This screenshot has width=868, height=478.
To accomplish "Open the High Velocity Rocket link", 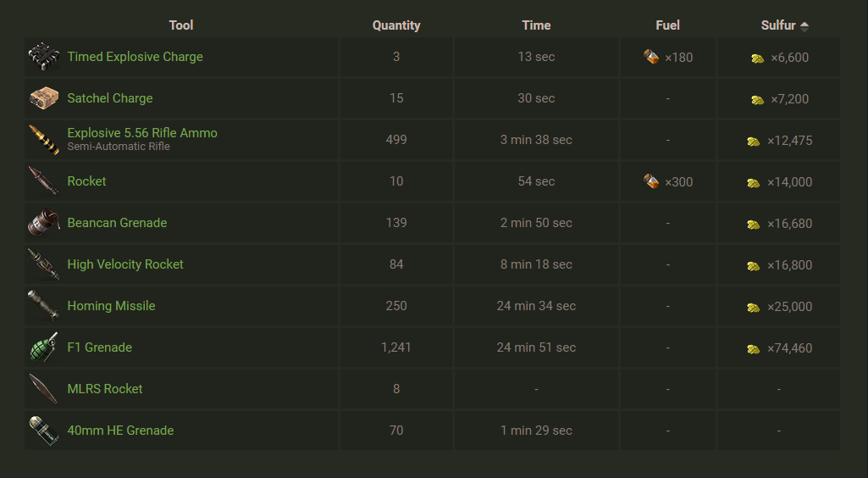I will (125, 264).
